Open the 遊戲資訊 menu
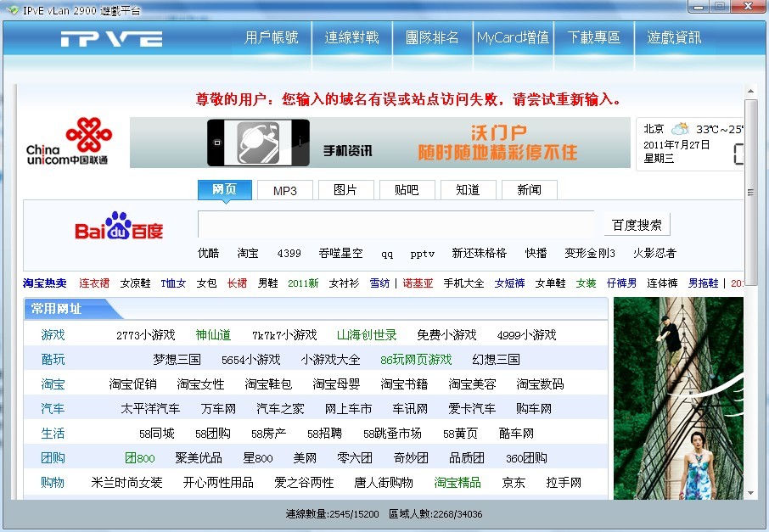The image size is (769, 532). point(674,37)
